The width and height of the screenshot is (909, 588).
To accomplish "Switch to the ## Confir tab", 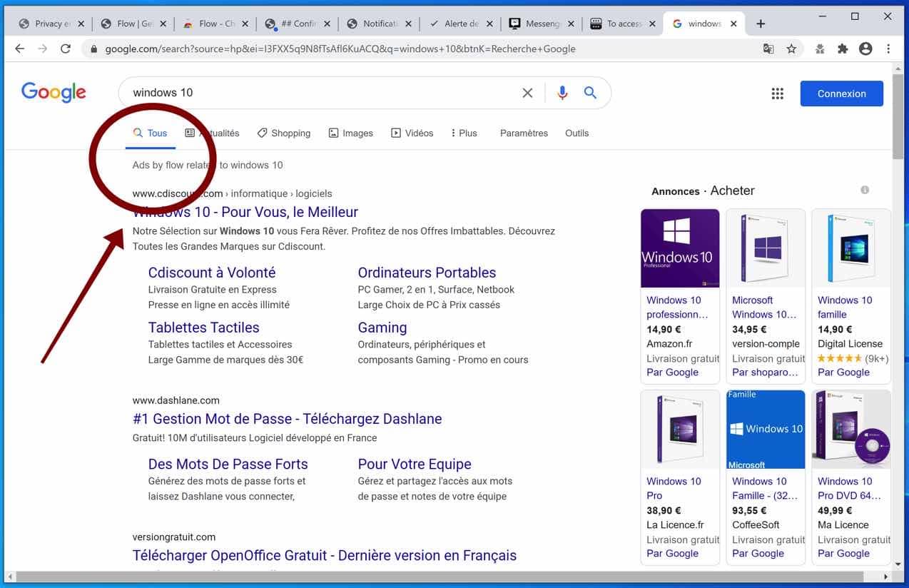I will 298,24.
